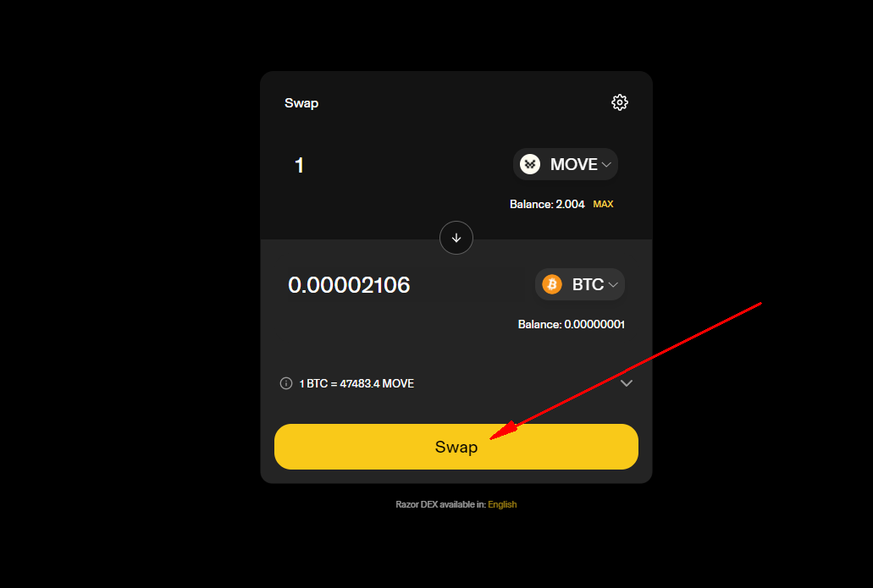Select the English language link
Viewport: 873px width, 588px height.
(502, 504)
